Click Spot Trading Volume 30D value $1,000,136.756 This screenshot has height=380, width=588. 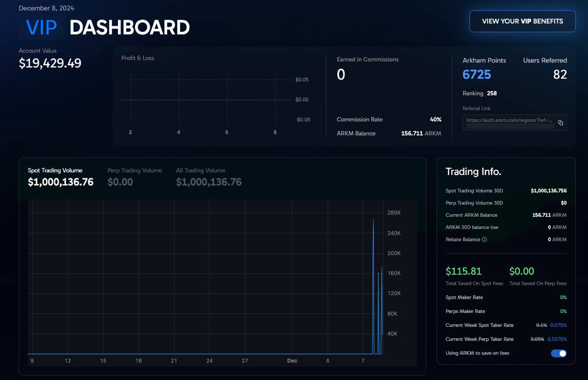coord(548,191)
